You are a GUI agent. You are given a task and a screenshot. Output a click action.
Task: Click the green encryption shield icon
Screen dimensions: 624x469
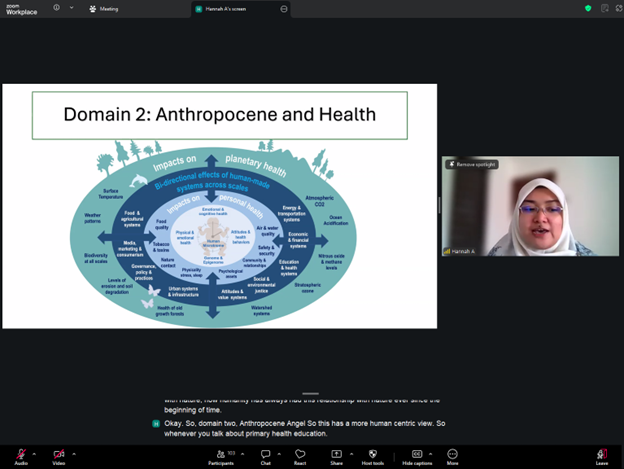click(x=588, y=8)
